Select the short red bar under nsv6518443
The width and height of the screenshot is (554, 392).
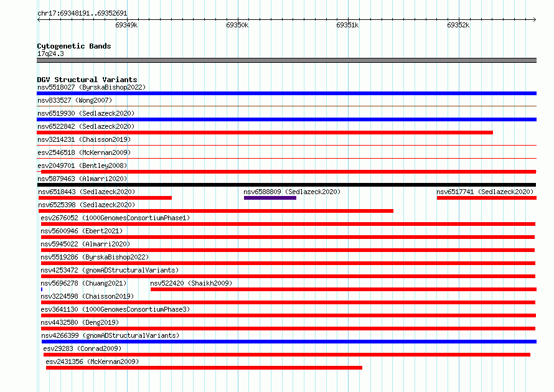click(105, 198)
